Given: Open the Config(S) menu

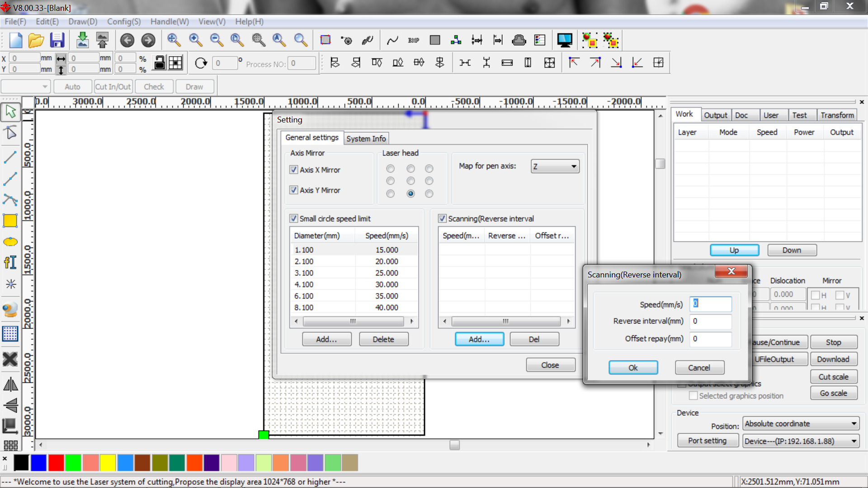Looking at the screenshot, I should click(x=124, y=21).
